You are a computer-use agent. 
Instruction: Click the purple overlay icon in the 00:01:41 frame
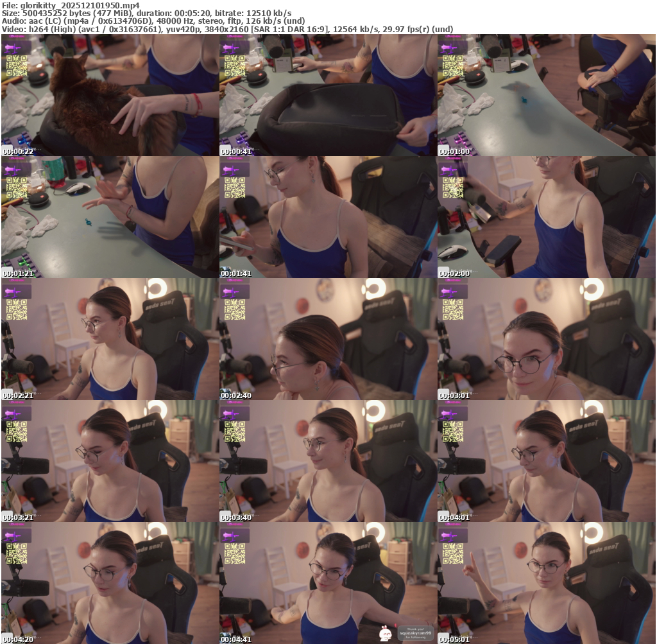pyautogui.click(x=234, y=171)
